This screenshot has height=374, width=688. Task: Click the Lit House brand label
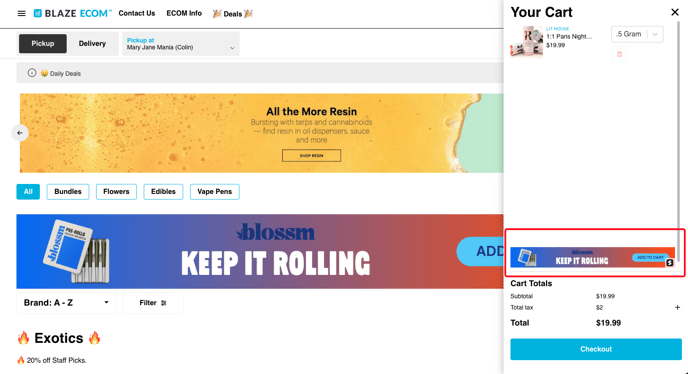click(557, 29)
